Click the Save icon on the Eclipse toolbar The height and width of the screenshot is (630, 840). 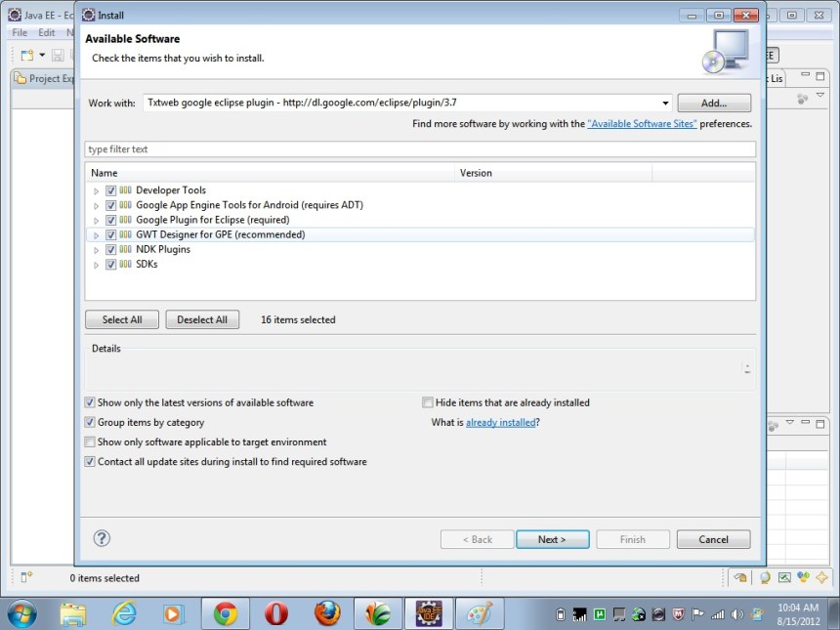57,54
